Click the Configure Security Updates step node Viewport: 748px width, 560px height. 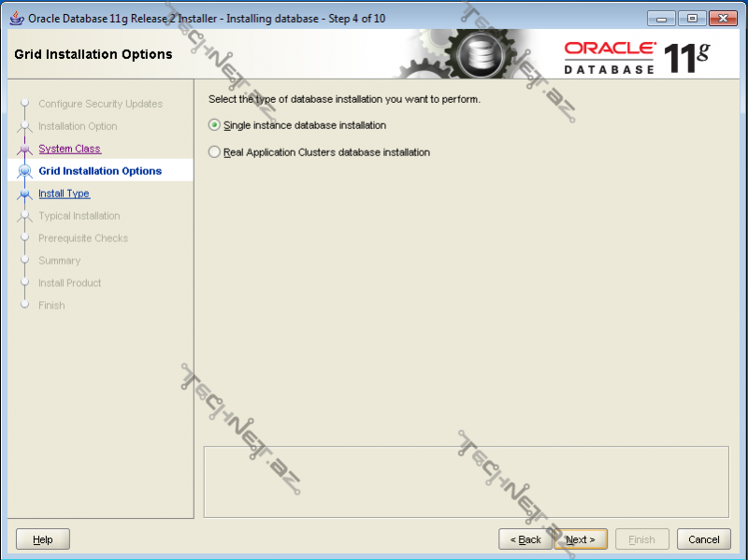click(x=25, y=103)
